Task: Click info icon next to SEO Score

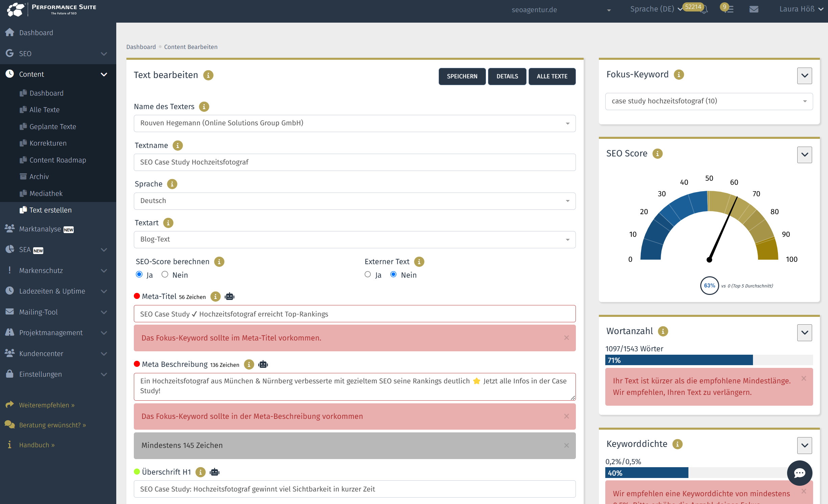Action: click(657, 154)
